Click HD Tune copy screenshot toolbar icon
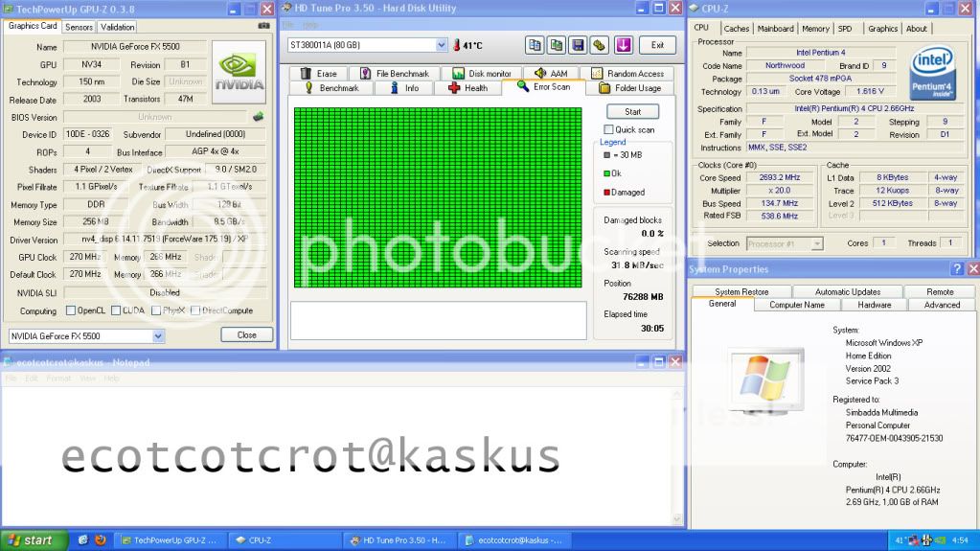The width and height of the screenshot is (980, 551). [x=557, y=45]
